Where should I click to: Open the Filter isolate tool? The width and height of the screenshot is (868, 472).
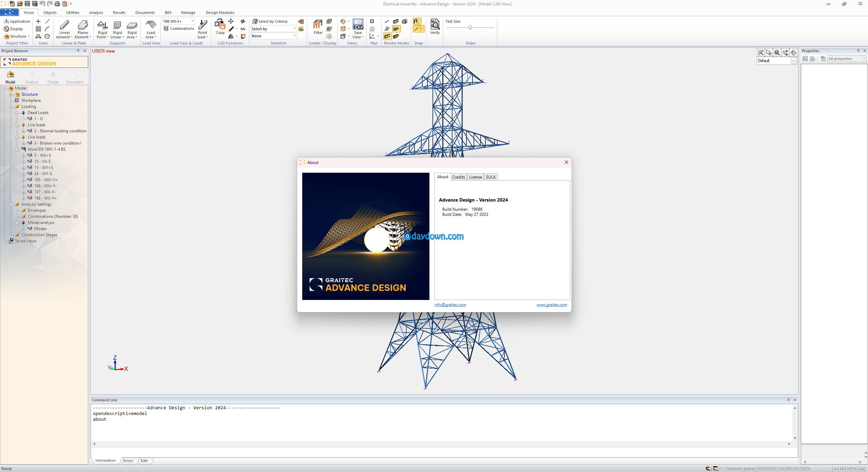(318, 27)
